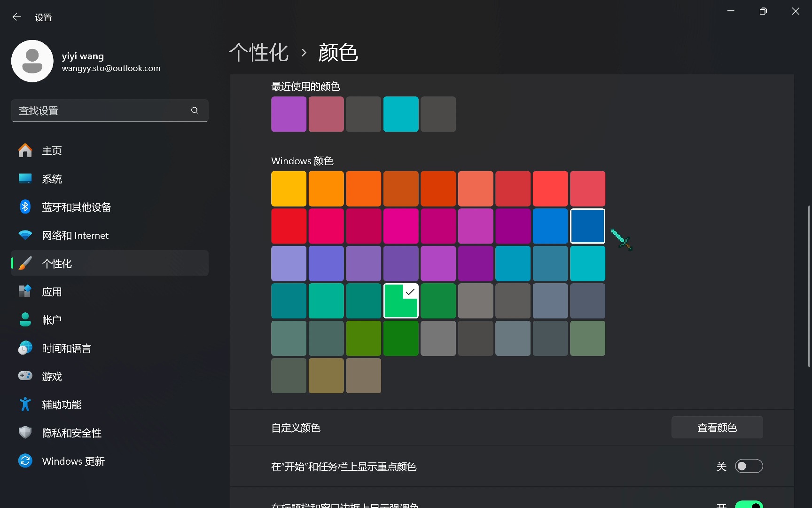Select the sage green swatch ending fifth row
Screen dimensions: 812x508
point(588,339)
